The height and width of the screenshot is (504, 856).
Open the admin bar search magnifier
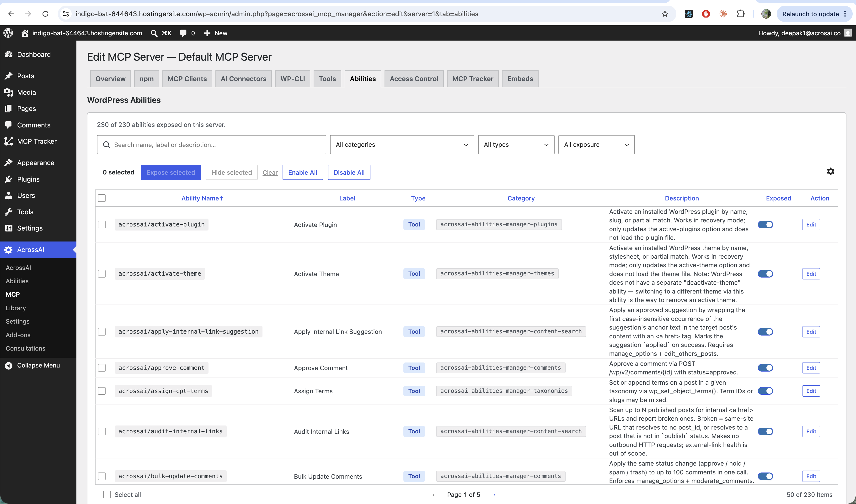[x=154, y=33]
